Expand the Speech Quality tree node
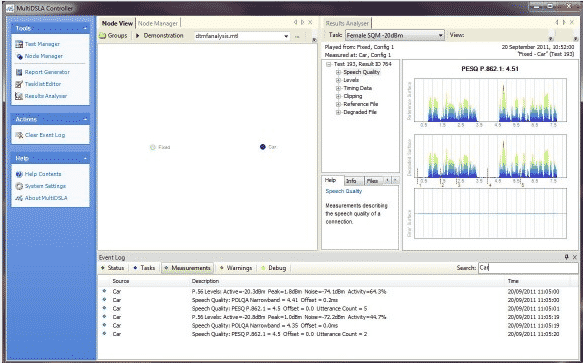Image resolution: width=583 pixels, height=363 pixels. point(338,72)
